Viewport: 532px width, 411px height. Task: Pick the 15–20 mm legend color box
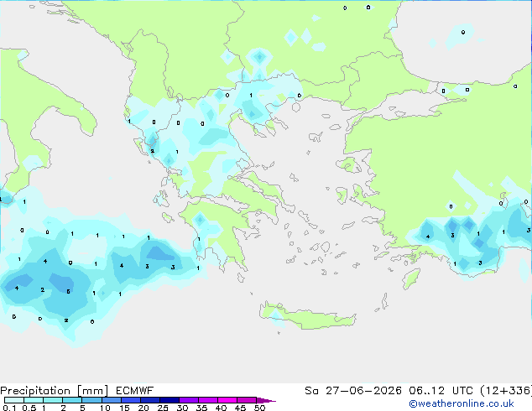131,400
